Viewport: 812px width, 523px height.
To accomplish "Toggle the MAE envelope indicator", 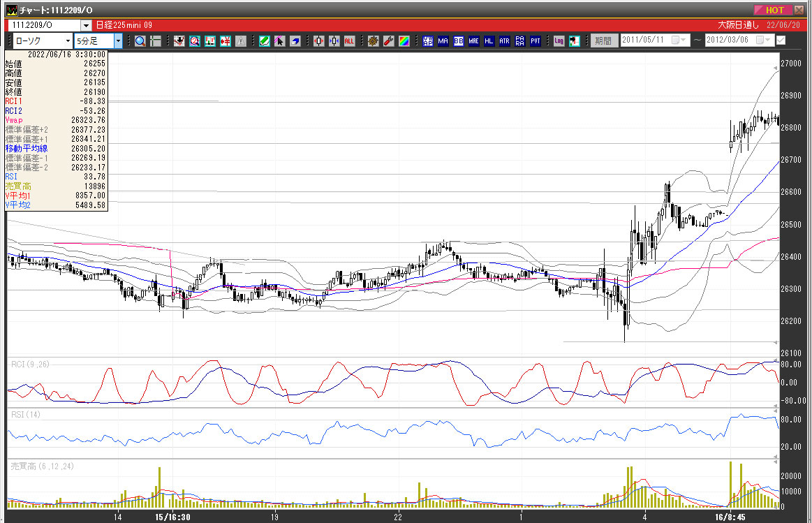I will click(x=474, y=41).
